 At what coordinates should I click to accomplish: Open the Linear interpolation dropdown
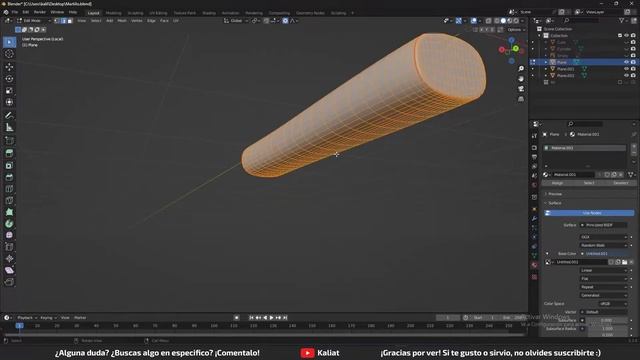tap(604, 270)
